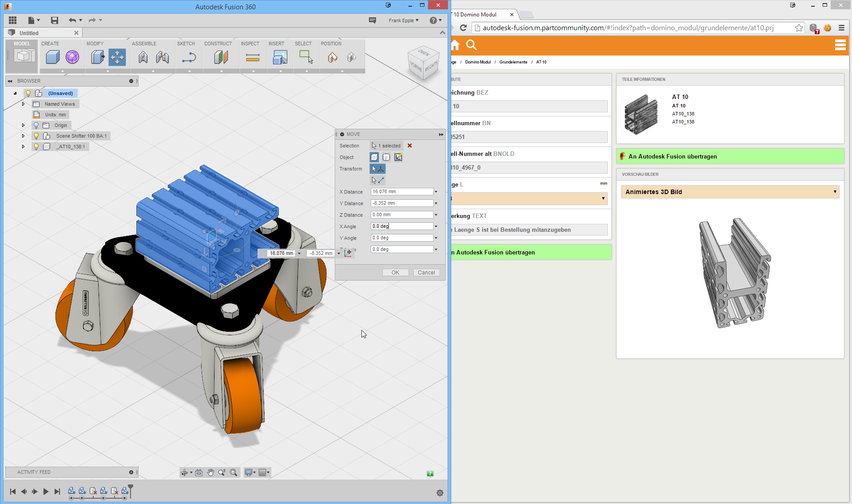This screenshot has height=504, width=852.
Task: Launch the Measure tool under Inspect
Action: [253, 57]
